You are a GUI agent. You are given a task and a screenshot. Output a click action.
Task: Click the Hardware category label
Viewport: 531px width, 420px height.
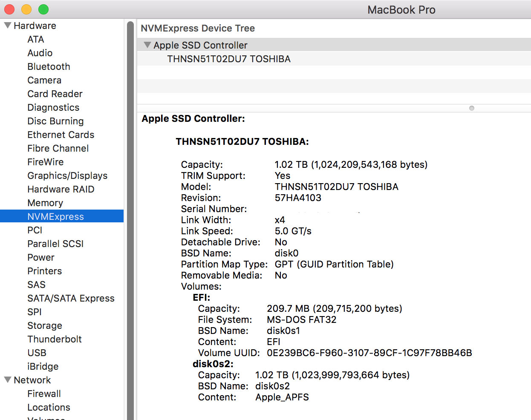[35, 26]
